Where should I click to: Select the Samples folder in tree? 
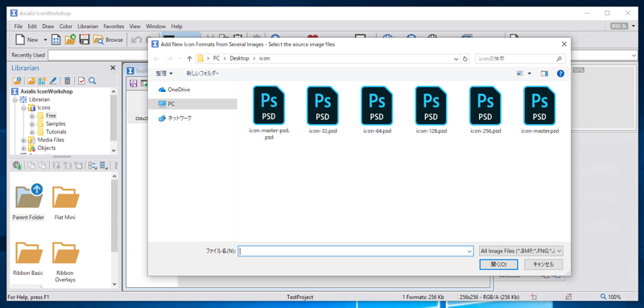(x=56, y=124)
